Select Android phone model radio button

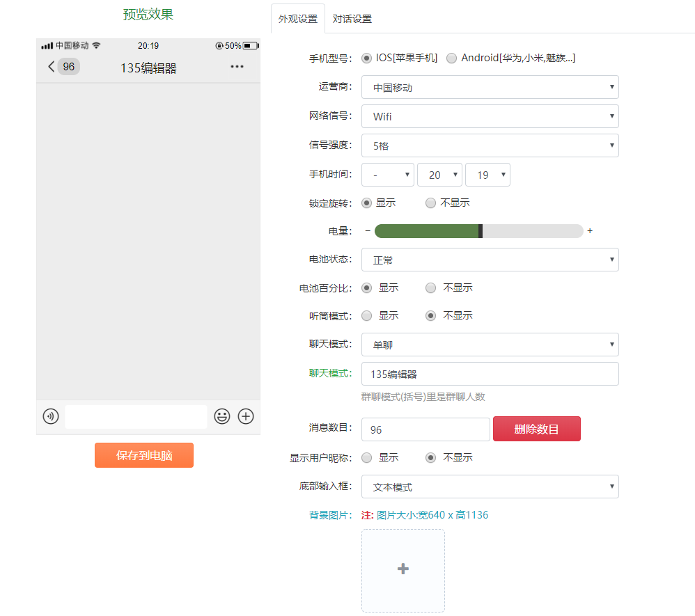point(452,58)
